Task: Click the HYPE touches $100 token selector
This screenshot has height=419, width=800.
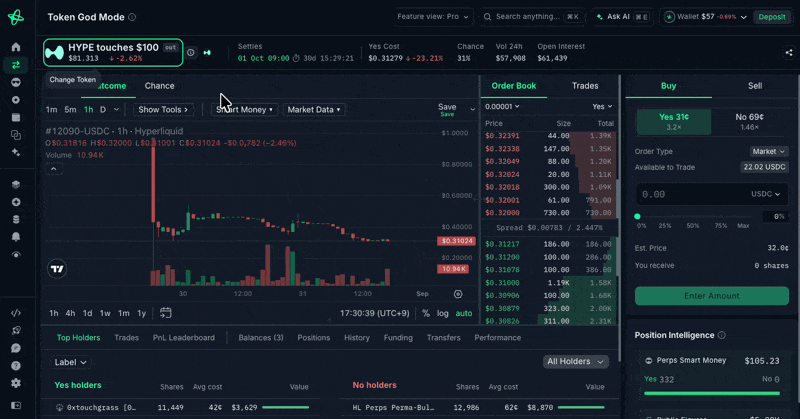Action: coord(113,52)
